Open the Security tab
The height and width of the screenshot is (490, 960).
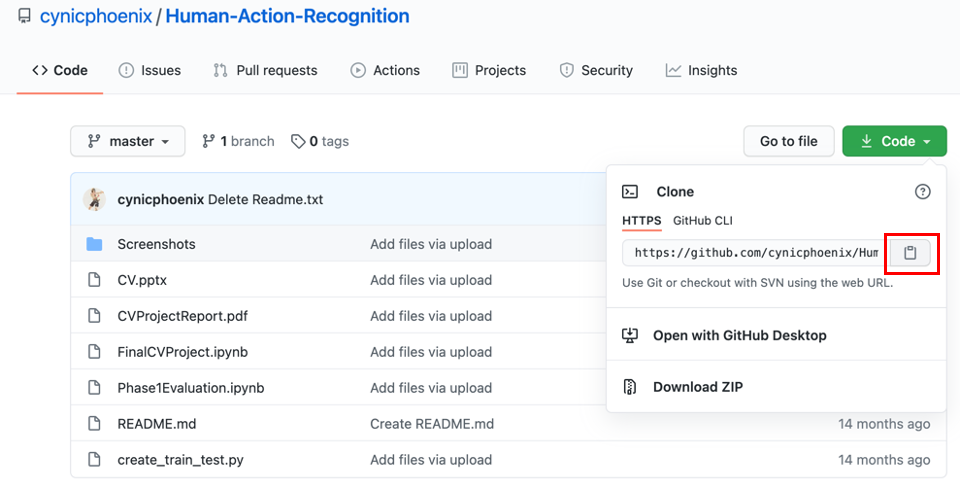[x=596, y=70]
